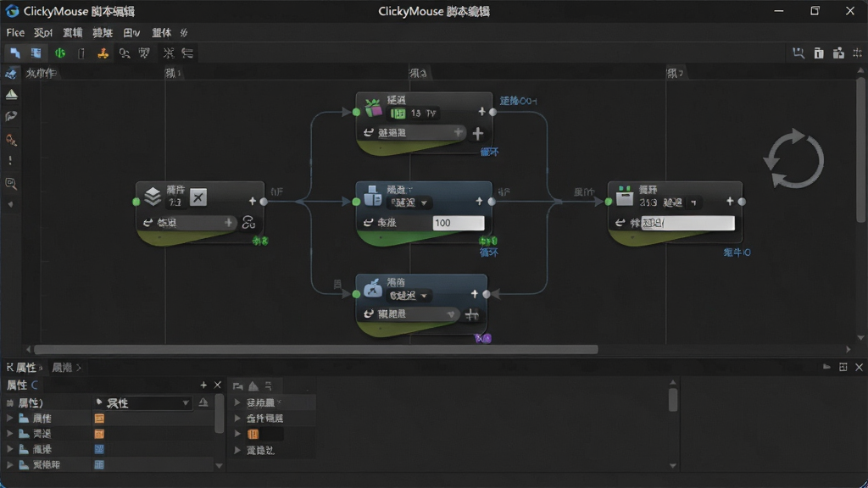Viewport: 868px width, 488px height.
Task: Expand the last row in the right list
Action: pos(237,451)
